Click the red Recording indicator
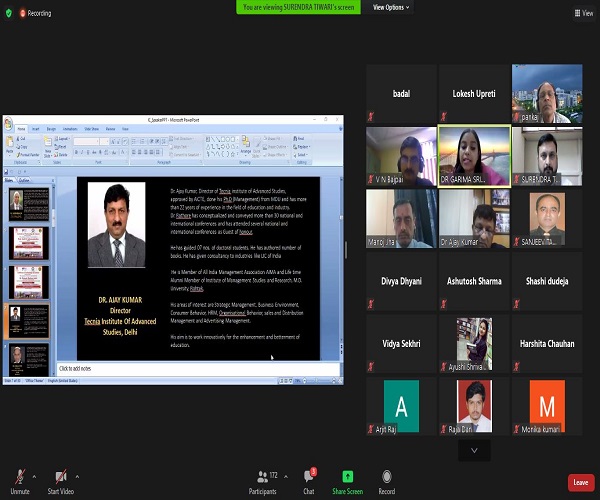This screenshot has width=600, height=500. [35, 13]
